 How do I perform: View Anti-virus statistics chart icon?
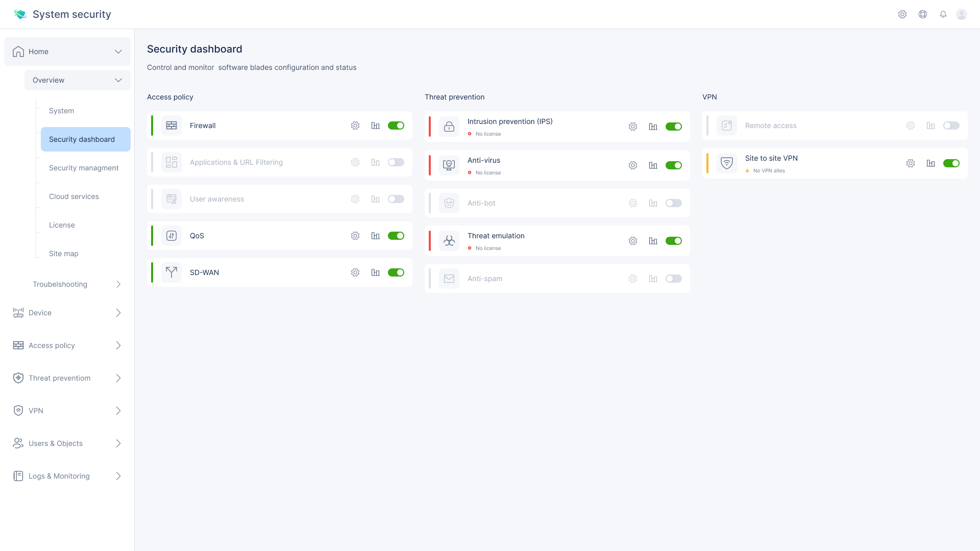click(653, 165)
